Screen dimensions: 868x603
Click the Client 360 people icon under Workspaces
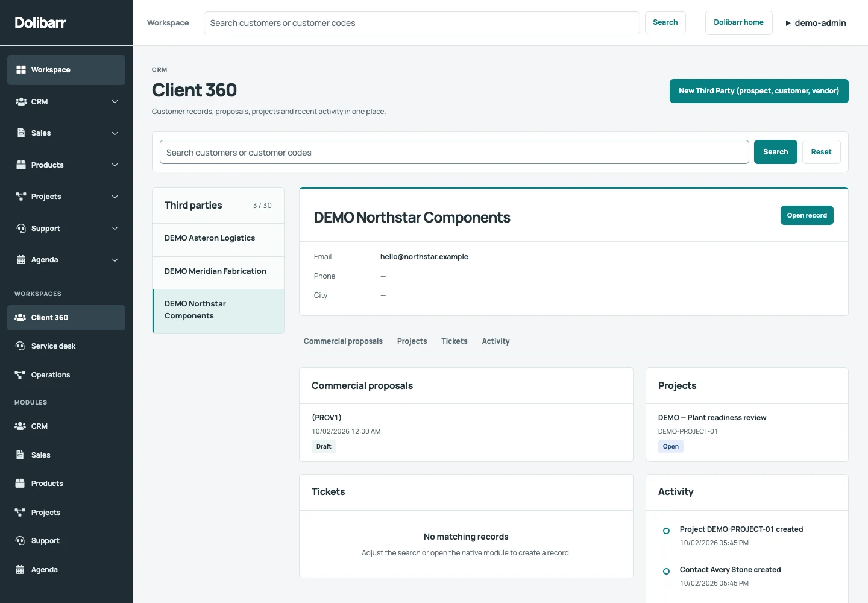(x=20, y=318)
